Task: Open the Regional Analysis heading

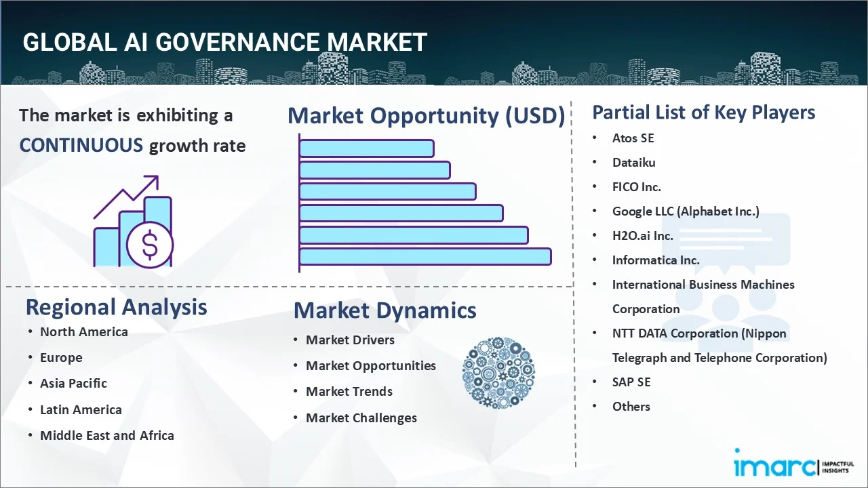Action: (116, 307)
